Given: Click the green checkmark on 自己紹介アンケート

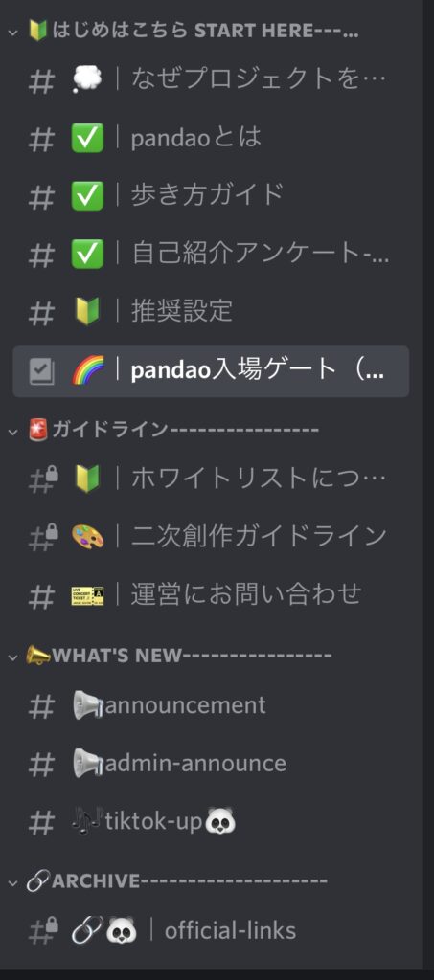Looking at the screenshot, I should (x=87, y=255).
